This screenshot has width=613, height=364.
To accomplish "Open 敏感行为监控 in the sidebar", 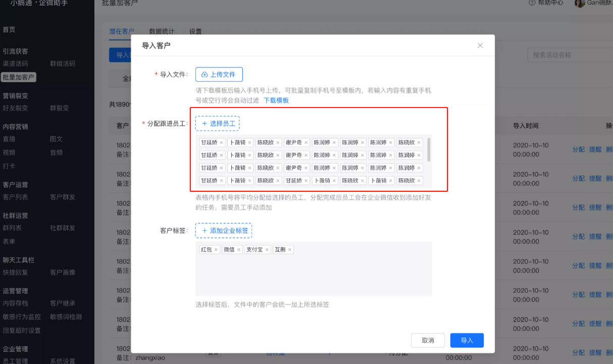I will 22,317.
